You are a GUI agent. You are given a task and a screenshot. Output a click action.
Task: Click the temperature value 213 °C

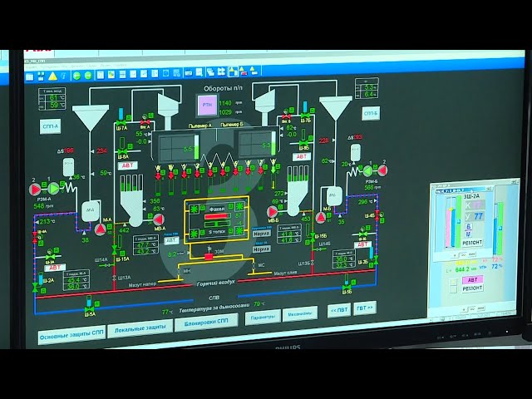pos(45,222)
